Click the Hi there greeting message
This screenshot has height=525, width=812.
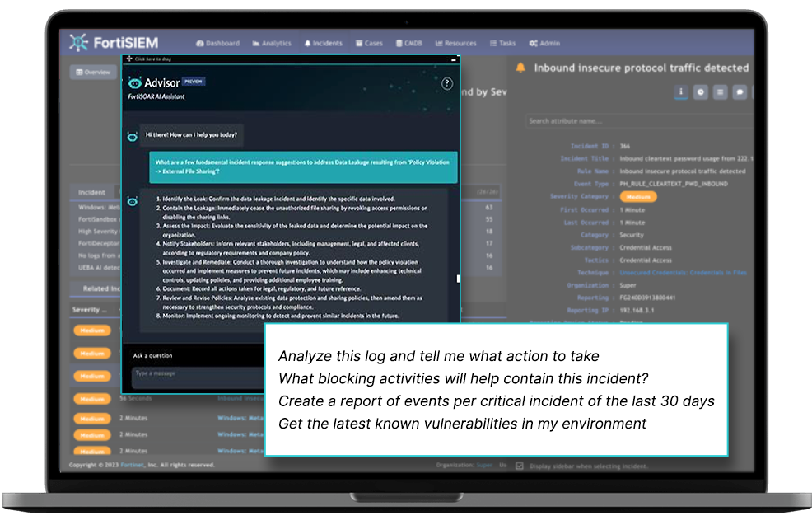coord(192,134)
